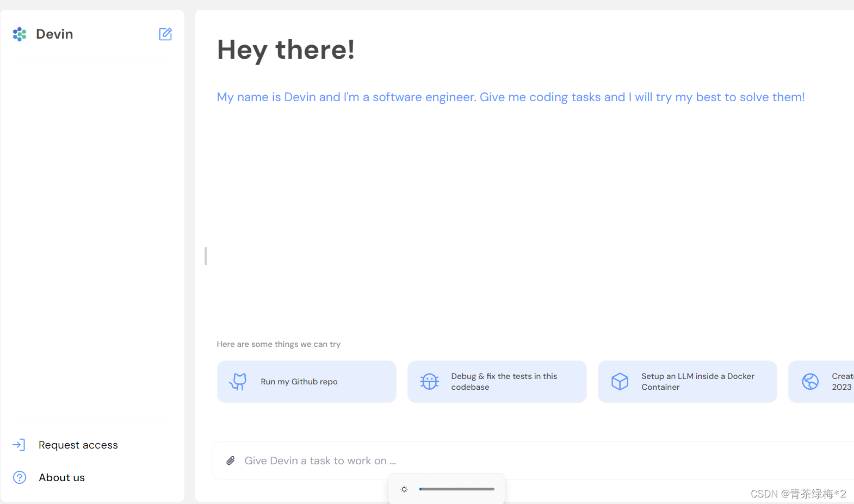The height and width of the screenshot is (504, 854).
Task: Select the Run my Github repo suggestion
Action: (307, 382)
